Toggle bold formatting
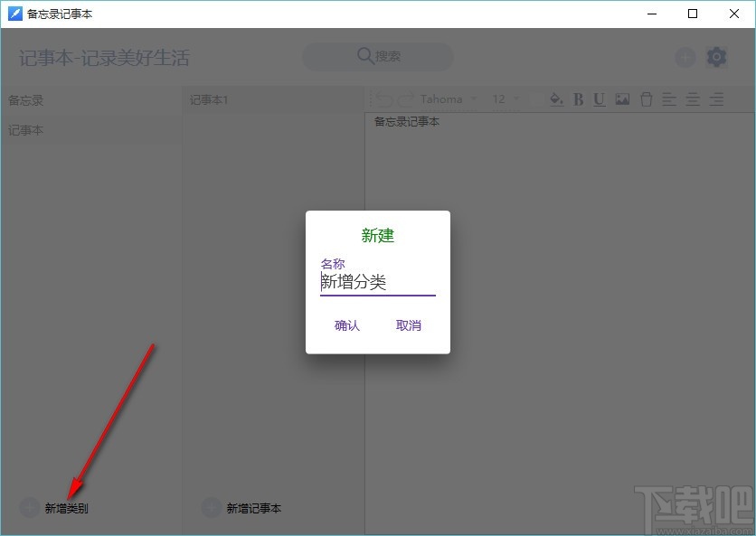The image size is (756, 536). [579, 99]
